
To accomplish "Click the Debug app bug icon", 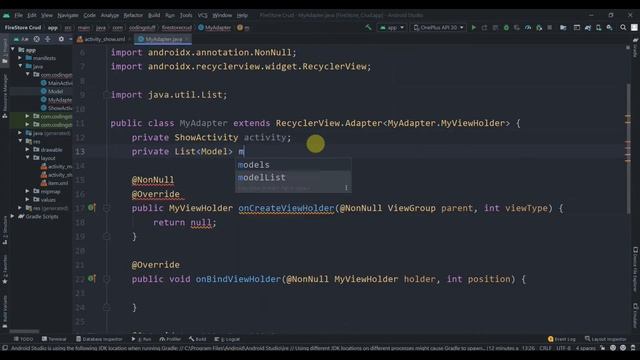I will (506, 27).
